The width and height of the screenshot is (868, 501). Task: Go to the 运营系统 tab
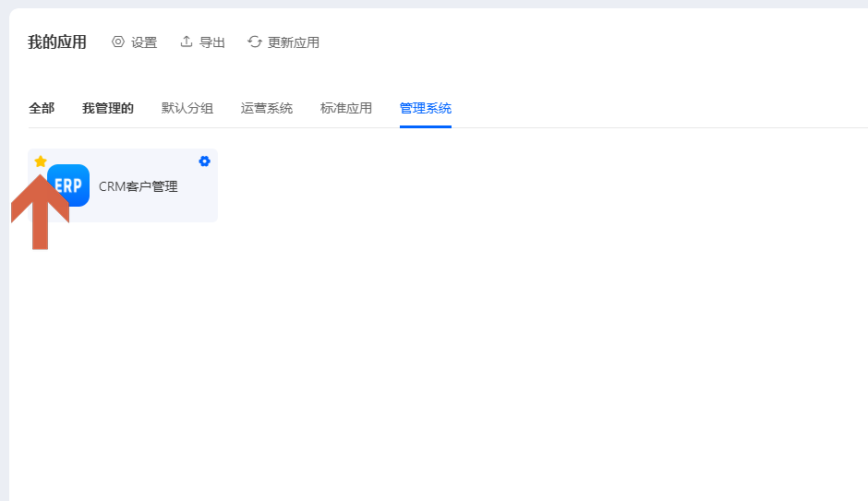267,108
